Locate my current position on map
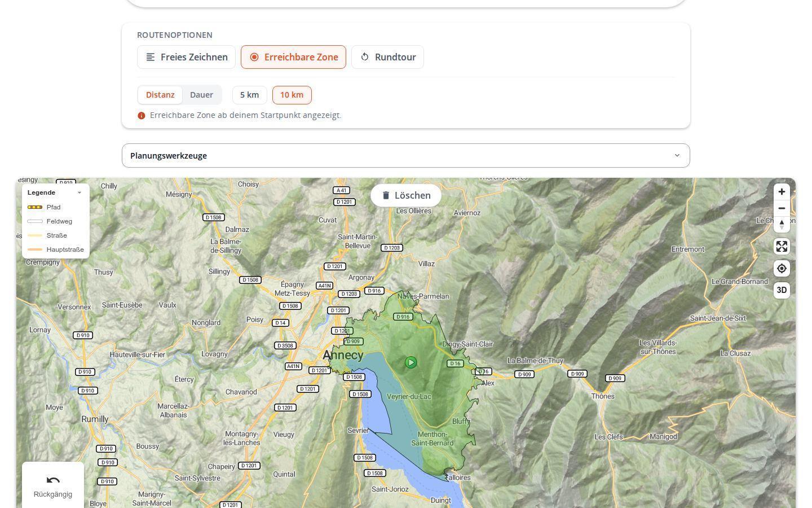Viewport: 812px width, 508px height. coord(782,269)
